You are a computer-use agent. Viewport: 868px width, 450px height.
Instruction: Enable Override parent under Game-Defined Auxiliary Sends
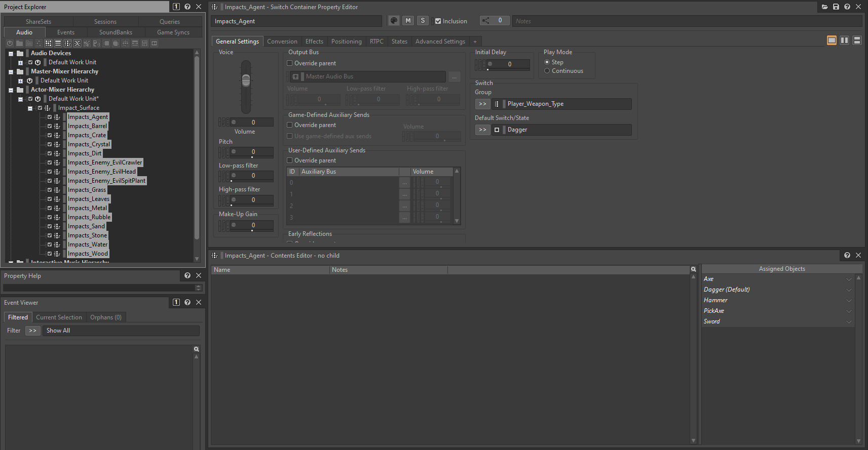click(x=290, y=125)
